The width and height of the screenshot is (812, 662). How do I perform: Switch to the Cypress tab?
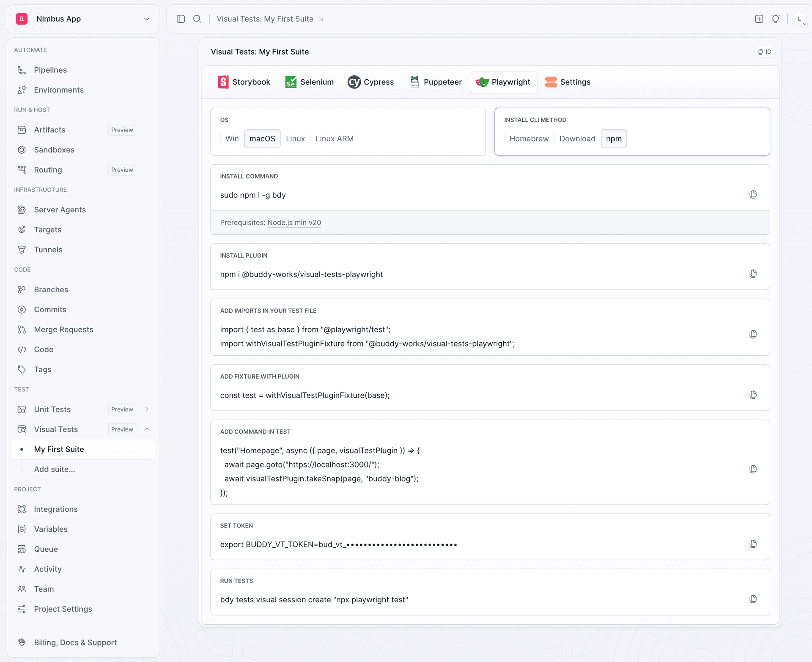[370, 82]
